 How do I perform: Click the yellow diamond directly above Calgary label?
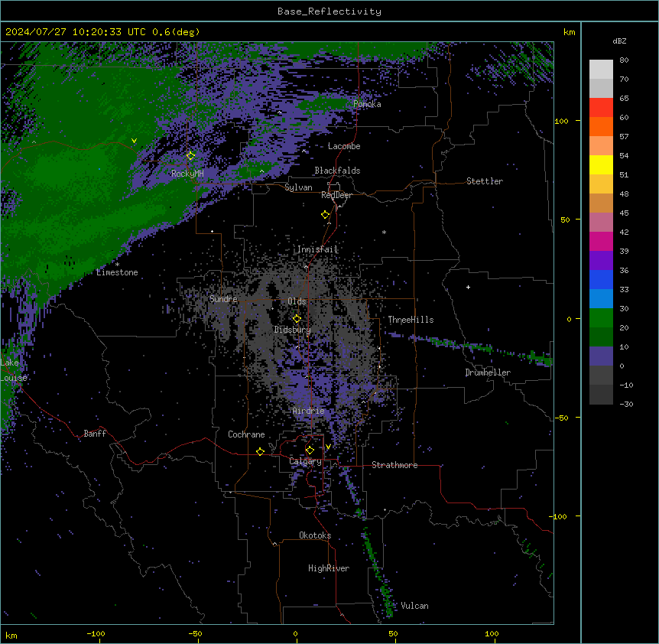point(310,450)
